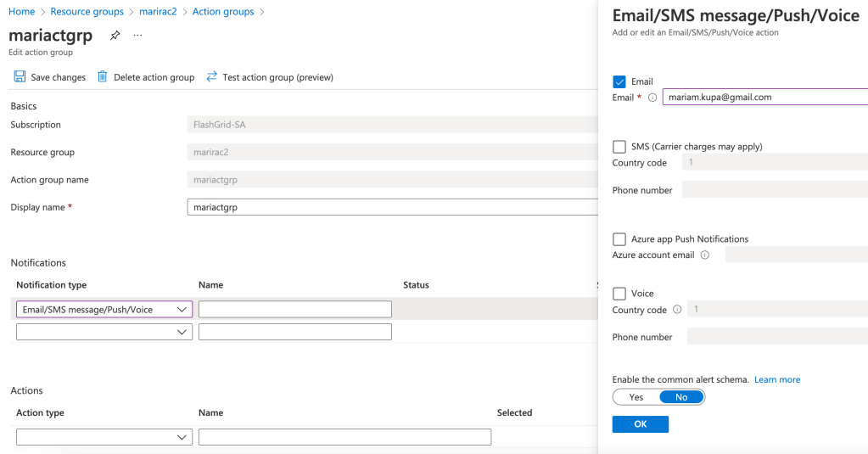This screenshot has height=454, width=868.
Task: Enable the SMS carrier charges checkbox
Action: click(619, 146)
